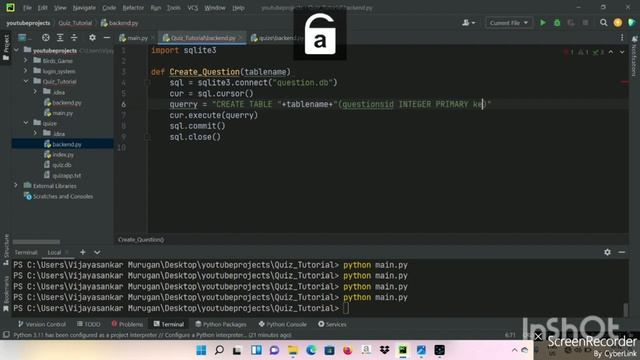
Task: Open Windows taskbar search icon
Action: tap(219, 350)
